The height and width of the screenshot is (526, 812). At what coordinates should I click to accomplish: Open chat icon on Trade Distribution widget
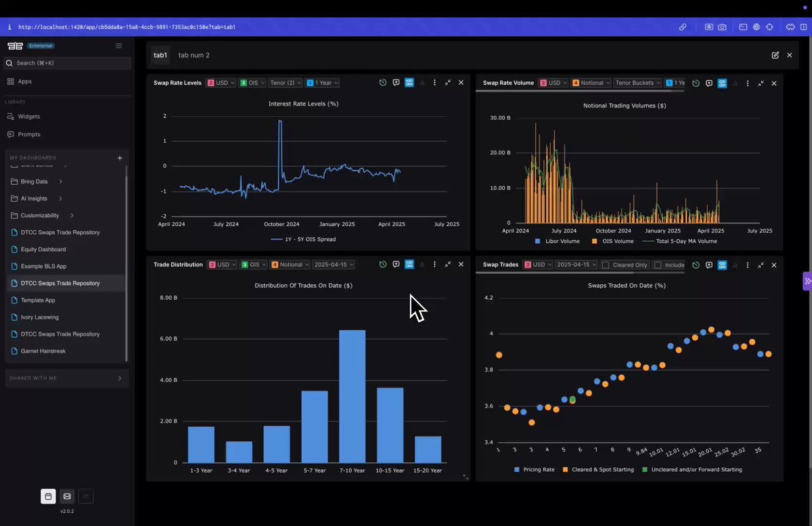396,265
